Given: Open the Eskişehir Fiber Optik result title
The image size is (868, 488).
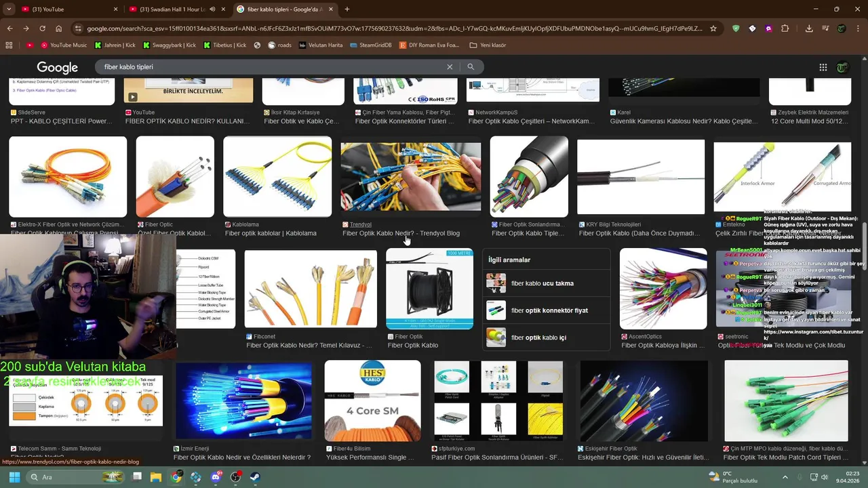Looking at the screenshot, I should coord(643,457).
